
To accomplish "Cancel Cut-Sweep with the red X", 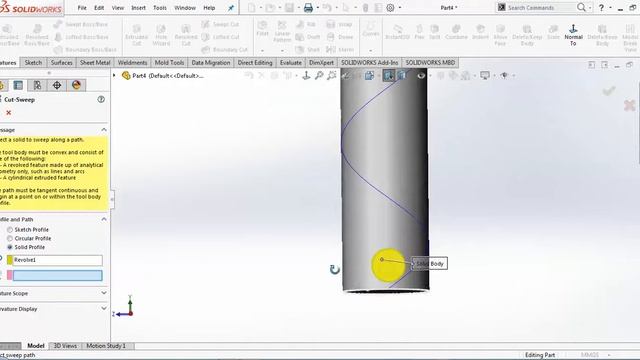I will [x=9, y=112].
